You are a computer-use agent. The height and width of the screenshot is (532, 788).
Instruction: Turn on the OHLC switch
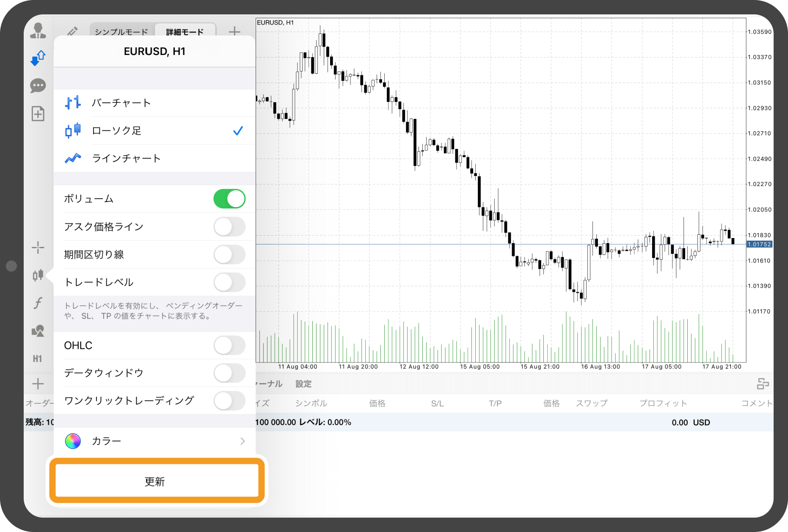coord(229,346)
